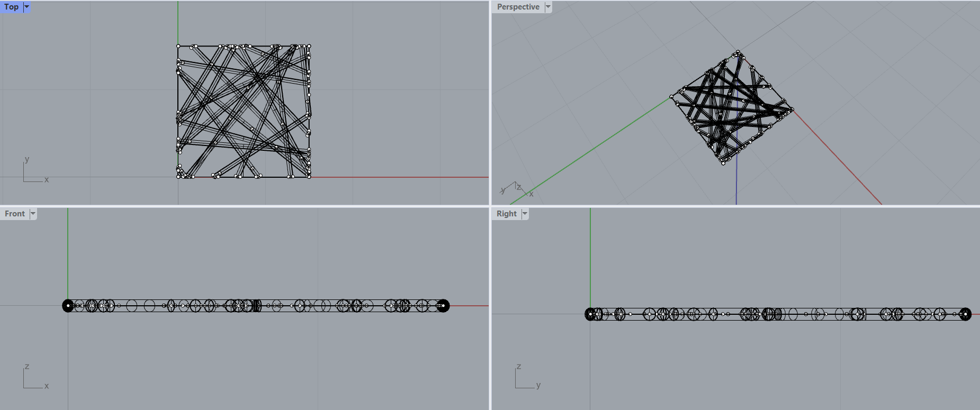The width and height of the screenshot is (980, 410).
Task: Click the xyz axis icon in Perspective viewport
Action: pyautogui.click(x=516, y=189)
